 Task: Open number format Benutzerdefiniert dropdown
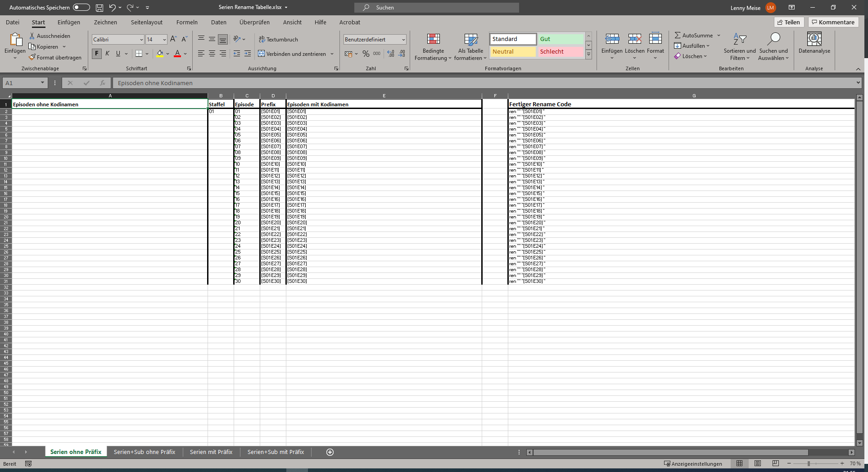[403, 40]
